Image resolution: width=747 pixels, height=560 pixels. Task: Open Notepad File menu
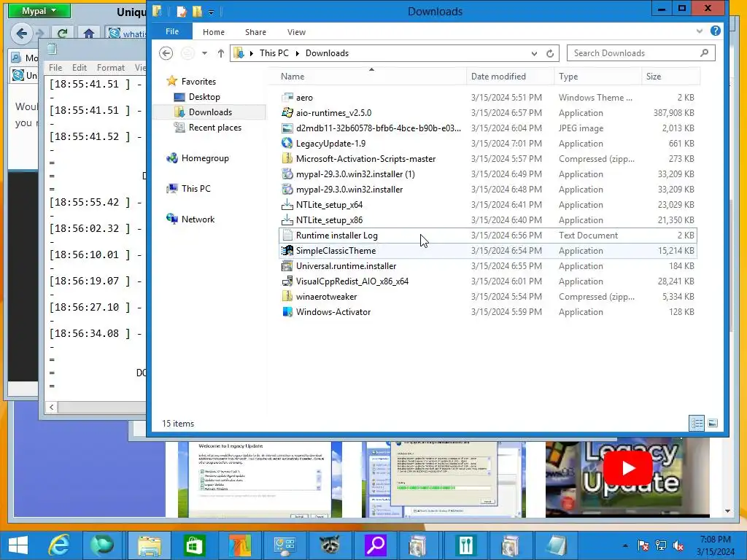point(55,68)
